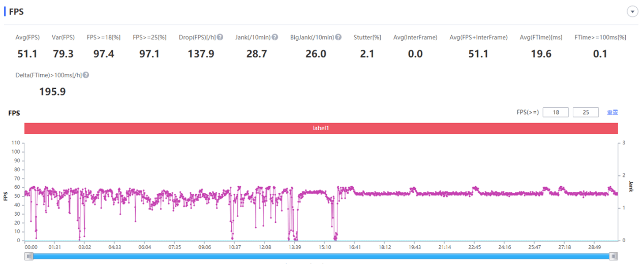
Task: Click the 22:45 time axis label
Action: (x=475, y=247)
